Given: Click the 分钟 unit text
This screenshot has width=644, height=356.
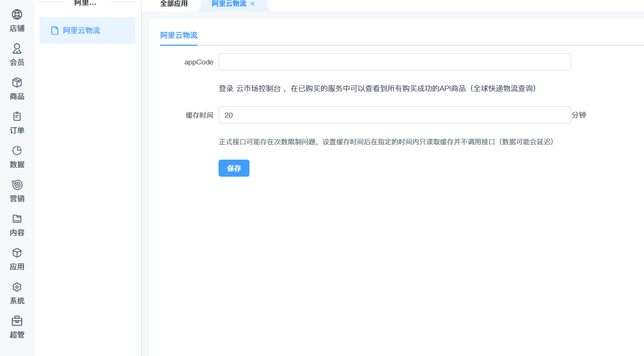Looking at the screenshot, I should [x=579, y=115].
